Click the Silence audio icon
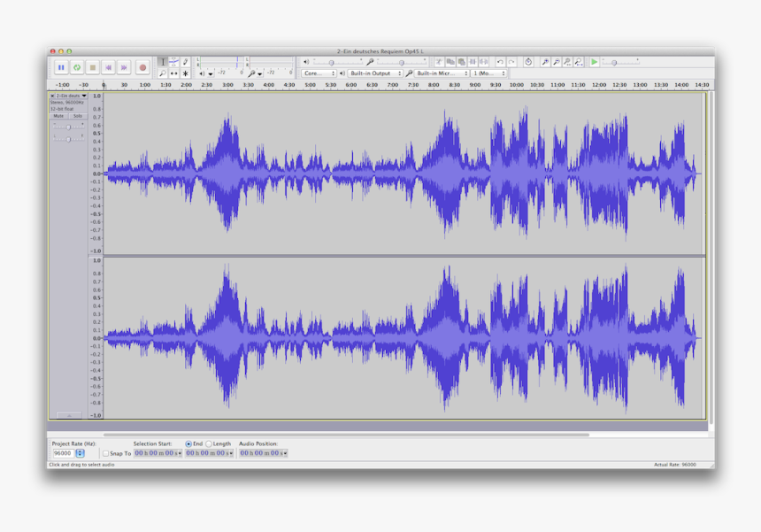 click(484, 62)
